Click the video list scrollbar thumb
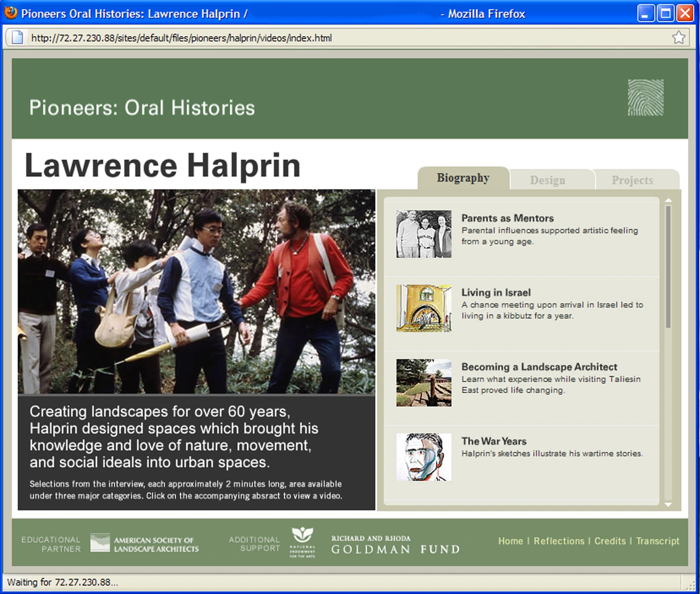Screen dimensions: 700x594 click(x=668, y=267)
